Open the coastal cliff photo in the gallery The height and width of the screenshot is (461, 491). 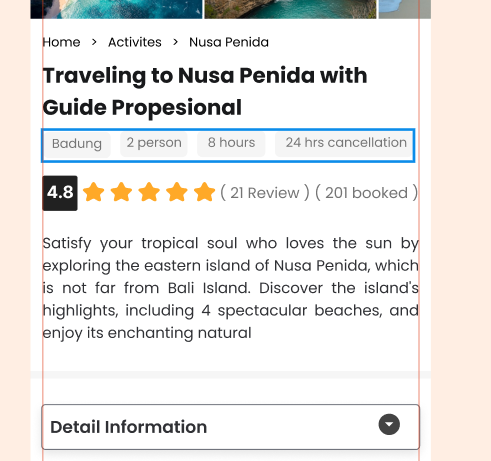pos(290,9)
